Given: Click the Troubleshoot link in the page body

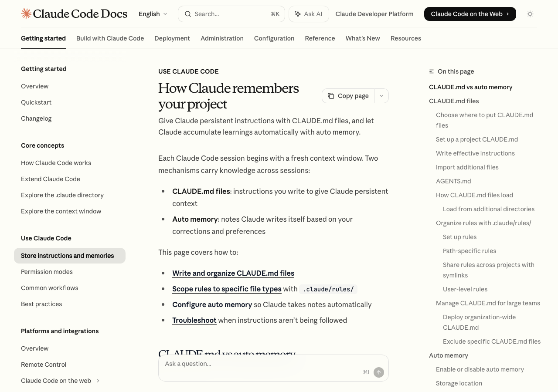Looking at the screenshot, I should point(194,320).
